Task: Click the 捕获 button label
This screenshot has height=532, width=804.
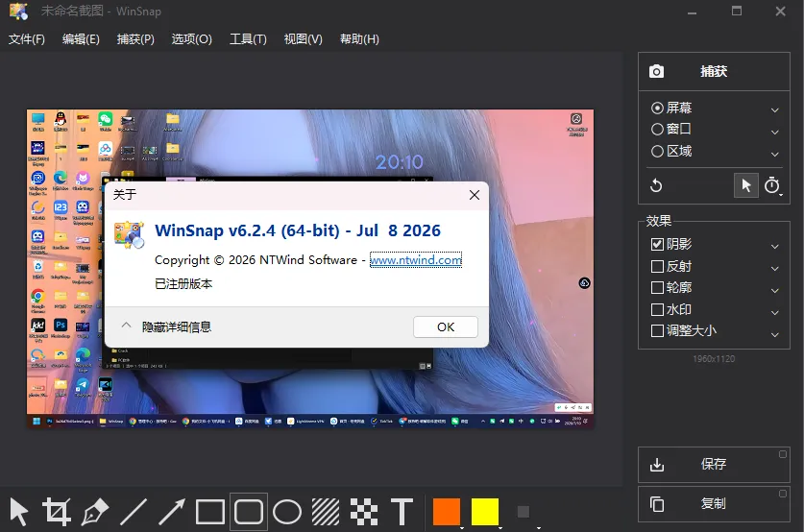Action: click(714, 71)
